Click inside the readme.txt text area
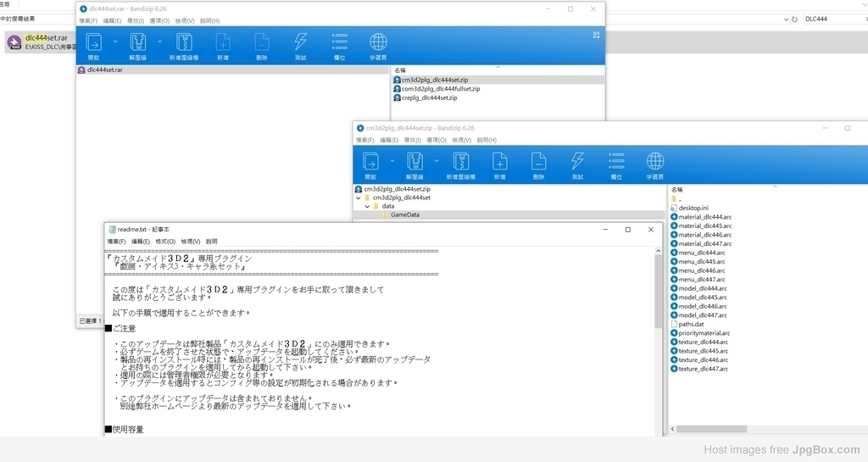This screenshot has width=868, height=462. [379, 342]
